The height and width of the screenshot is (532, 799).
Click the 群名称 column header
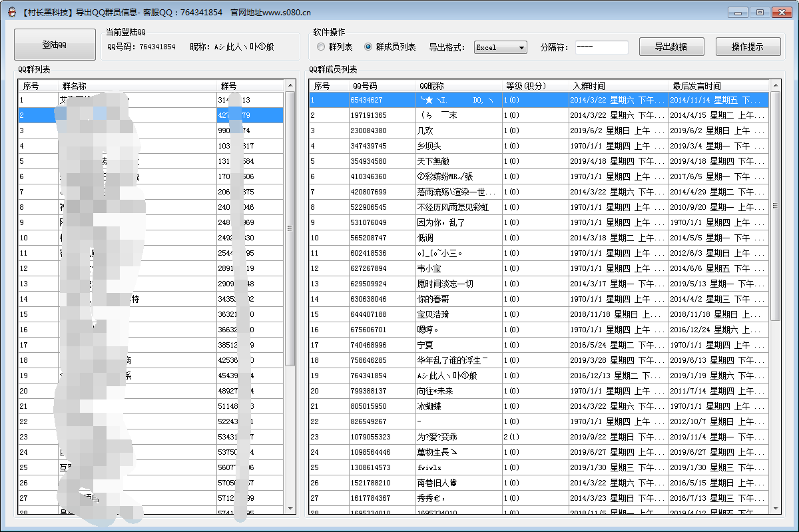(137, 86)
